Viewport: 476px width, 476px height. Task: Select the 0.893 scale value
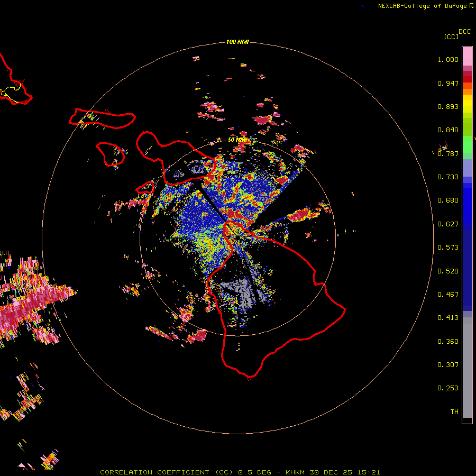(448, 106)
